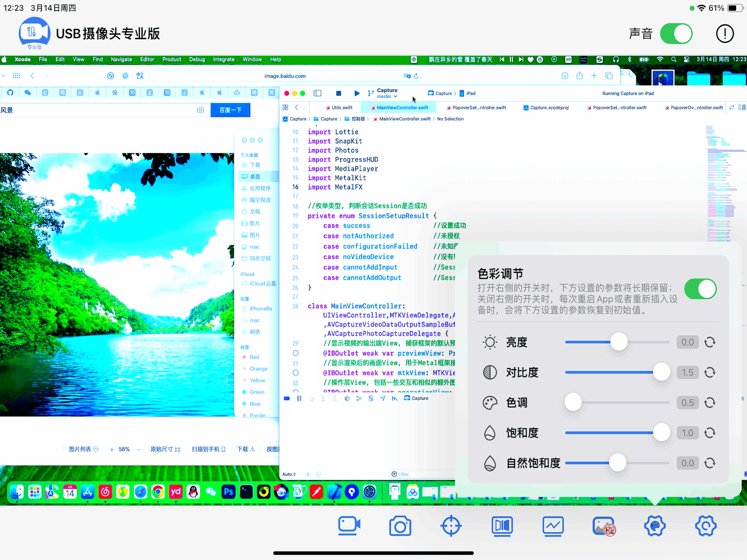Open the Debug menu
Viewport: 747px width, 560px height.
197,59
